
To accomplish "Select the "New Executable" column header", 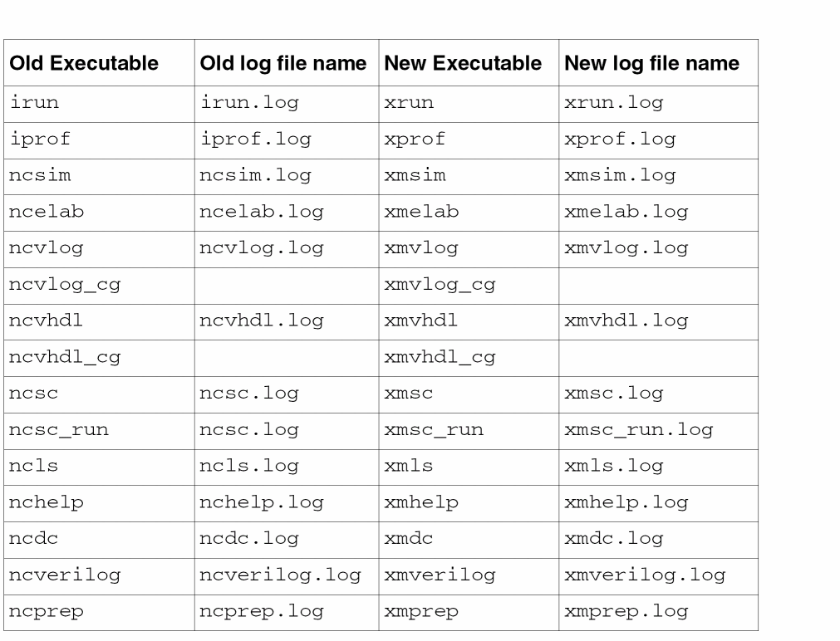I will [x=463, y=63].
